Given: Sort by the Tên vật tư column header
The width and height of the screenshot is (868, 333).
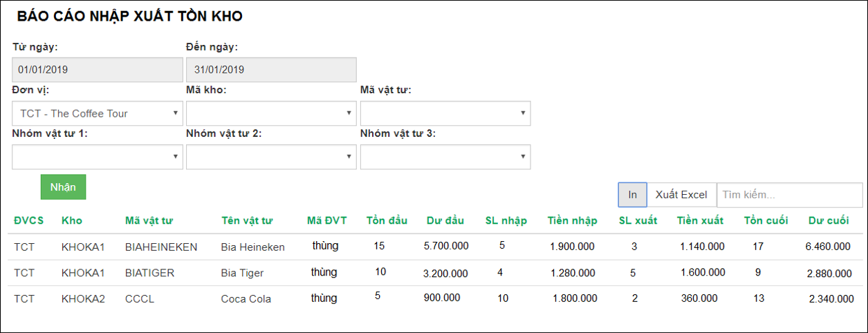Looking at the screenshot, I should click(x=247, y=221).
